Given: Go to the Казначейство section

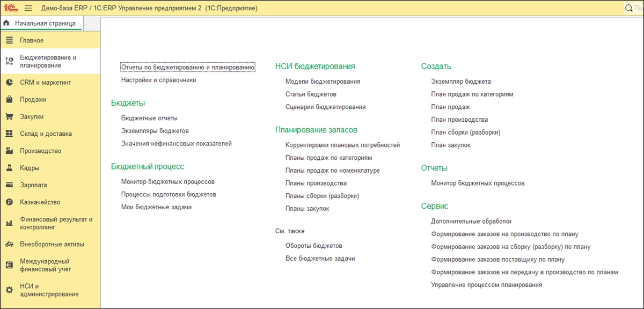Looking at the screenshot, I should coord(50,202).
